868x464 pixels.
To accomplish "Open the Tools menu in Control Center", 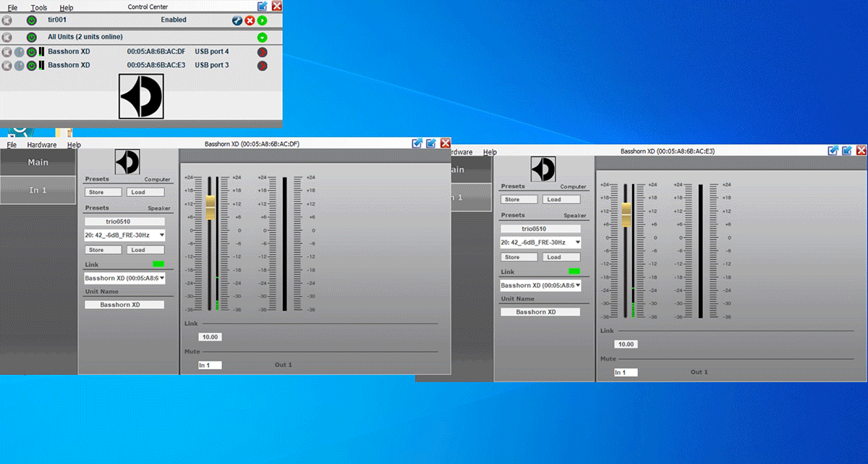I will click(x=39, y=7).
